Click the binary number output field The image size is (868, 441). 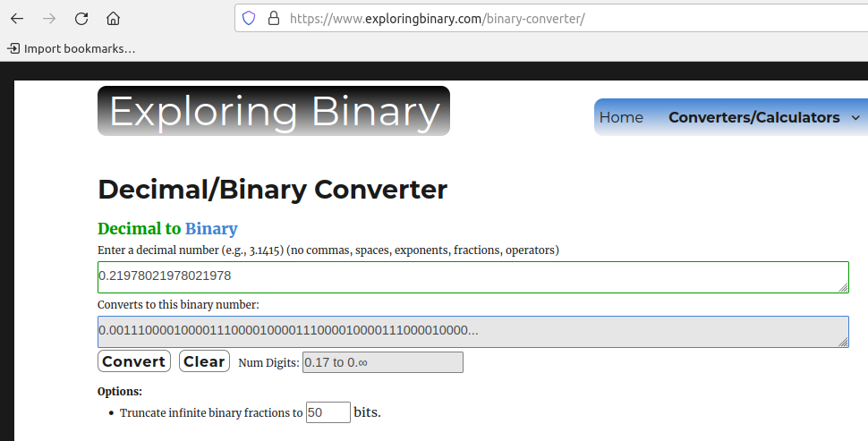pyautogui.click(x=472, y=332)
